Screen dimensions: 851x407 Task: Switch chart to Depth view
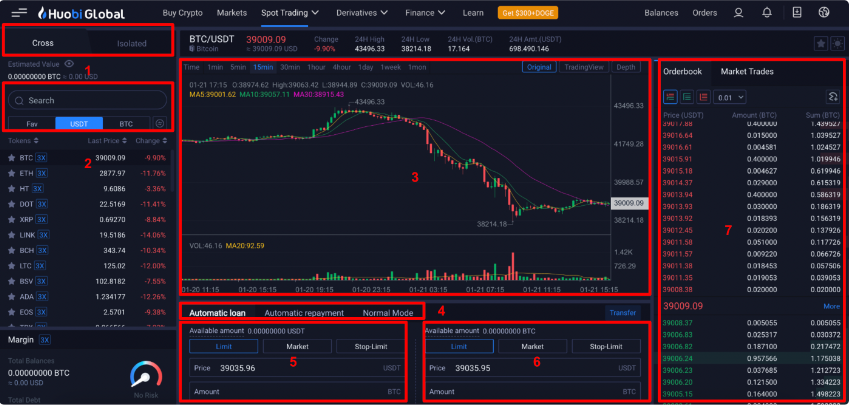626,67
